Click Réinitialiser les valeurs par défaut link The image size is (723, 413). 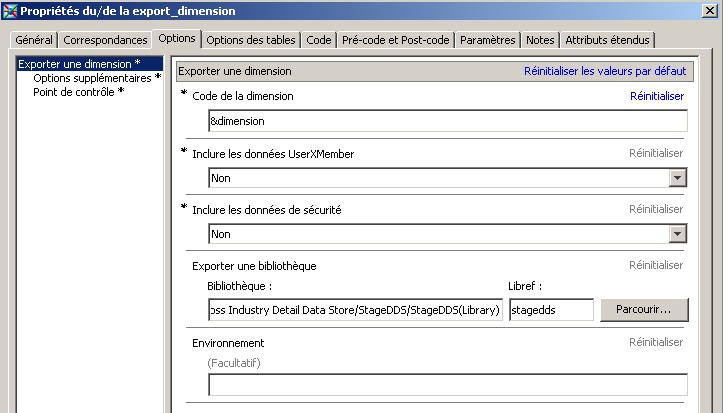[604, 72]
